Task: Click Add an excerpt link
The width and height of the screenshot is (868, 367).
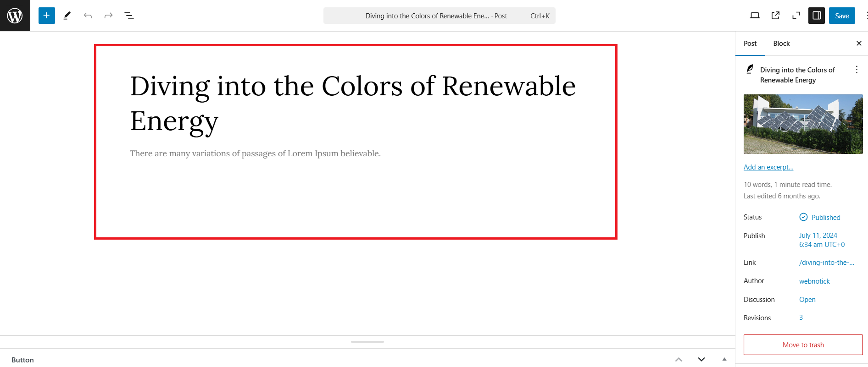Action: [768, 167]
